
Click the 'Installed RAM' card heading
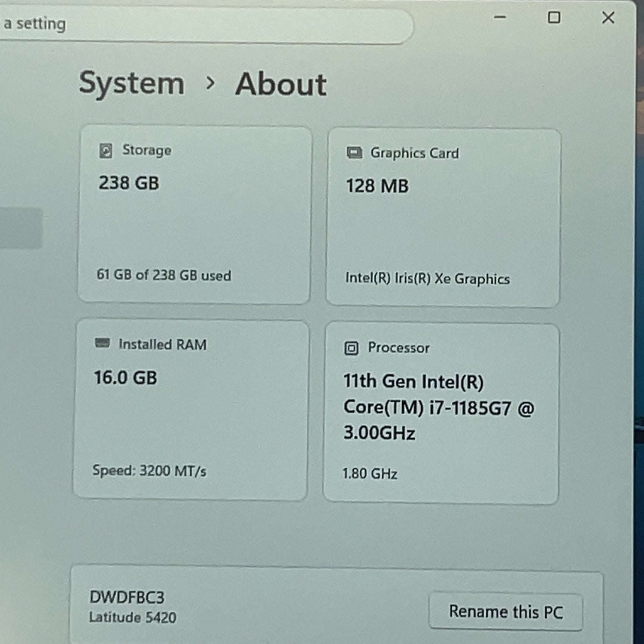click(x=163, y=344)
